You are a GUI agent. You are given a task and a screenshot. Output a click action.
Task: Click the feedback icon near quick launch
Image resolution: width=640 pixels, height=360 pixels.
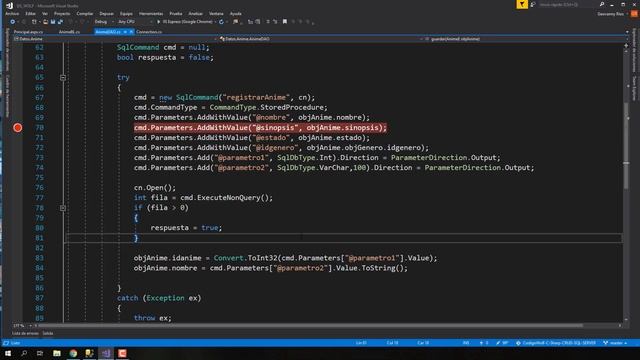[533, 4]
